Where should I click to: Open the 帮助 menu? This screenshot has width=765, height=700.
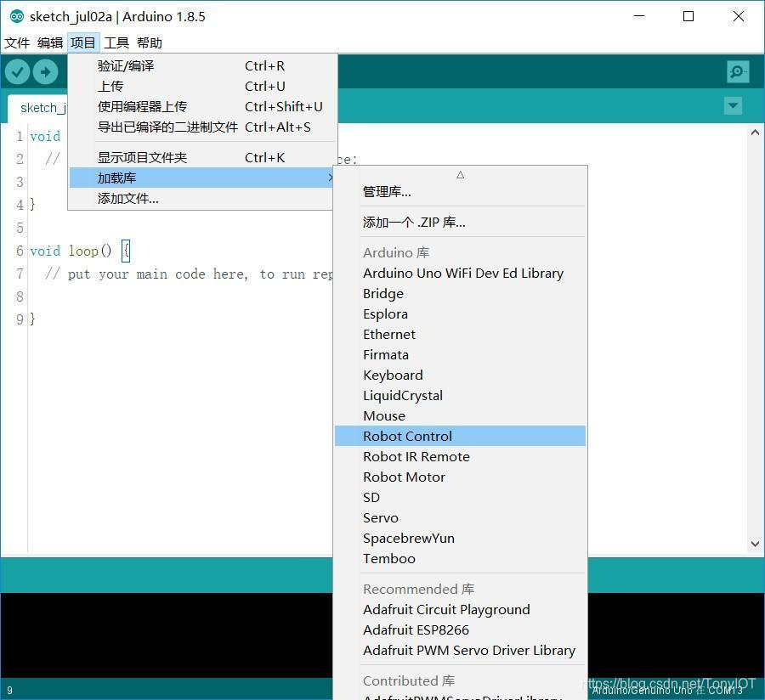click(x=150, y=42)
